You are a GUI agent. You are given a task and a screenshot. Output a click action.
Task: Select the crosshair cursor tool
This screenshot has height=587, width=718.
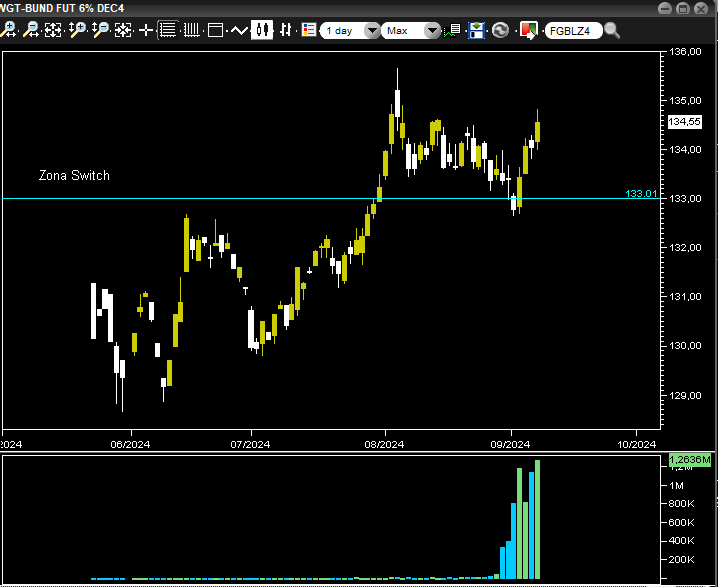[146, 30]
